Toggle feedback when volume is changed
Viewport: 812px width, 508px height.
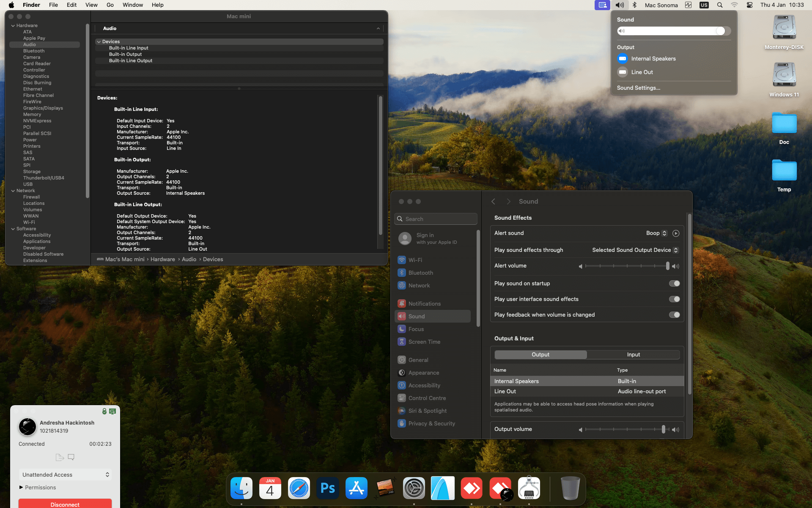(674, 315)
